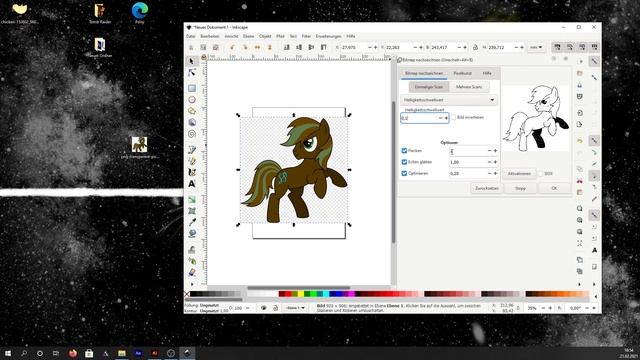Image resolution: width=640 pixels, height=360 pixels.
Task: Click the Aktualisieren button
Action: (x=519, y=173)
